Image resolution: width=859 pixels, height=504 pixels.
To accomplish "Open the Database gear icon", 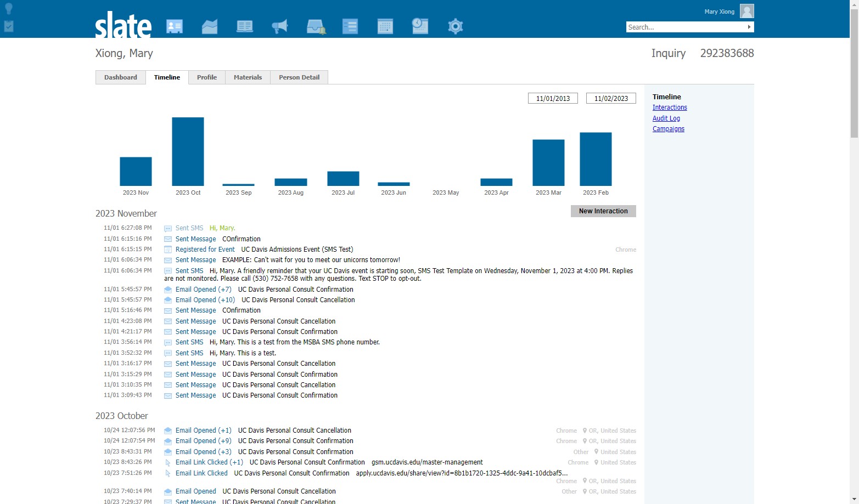I will pyautogui.click(x=456, y=26).
